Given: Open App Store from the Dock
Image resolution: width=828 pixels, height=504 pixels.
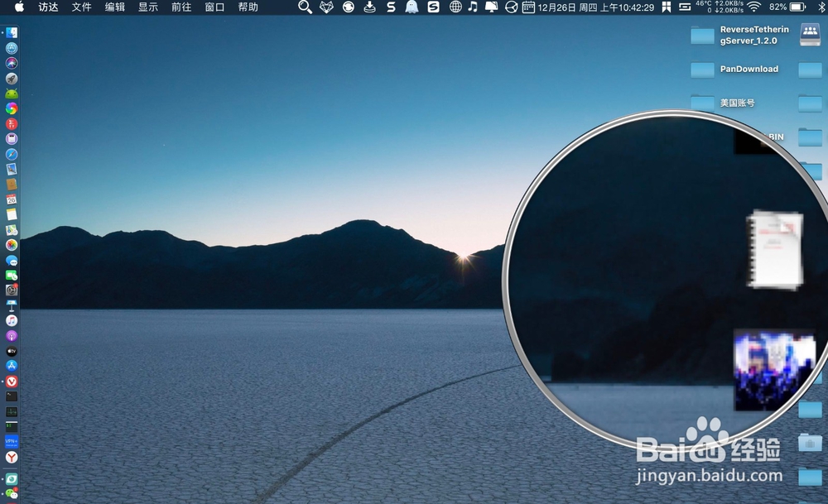Looking at the screenshot, I should [x=11, y=367].
